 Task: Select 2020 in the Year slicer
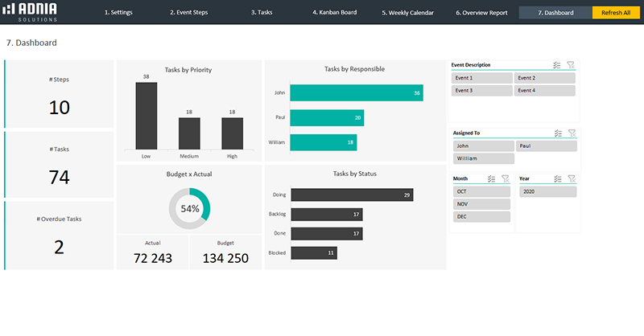tap(547, 191)
